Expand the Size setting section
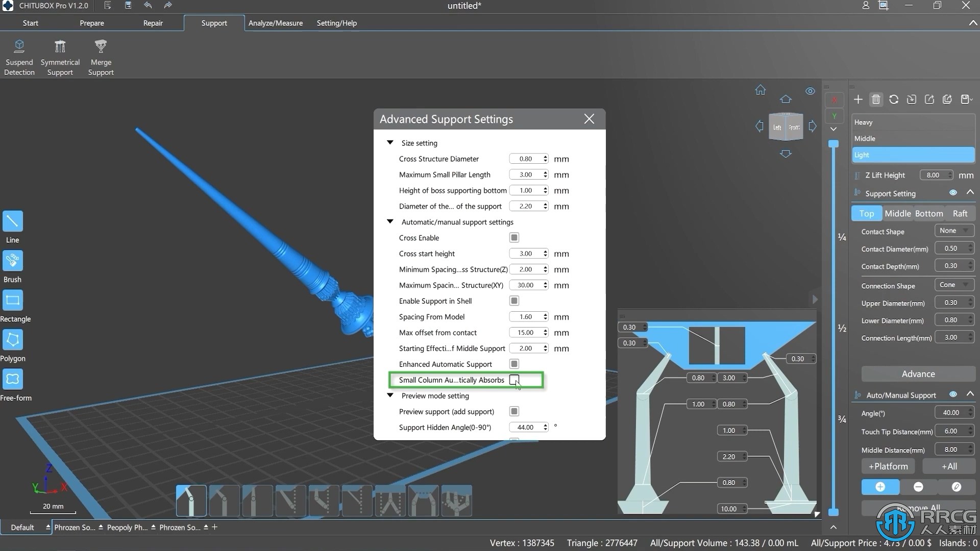Image resolution: width=980 pixels, height=551 pixels. [390, 143]
